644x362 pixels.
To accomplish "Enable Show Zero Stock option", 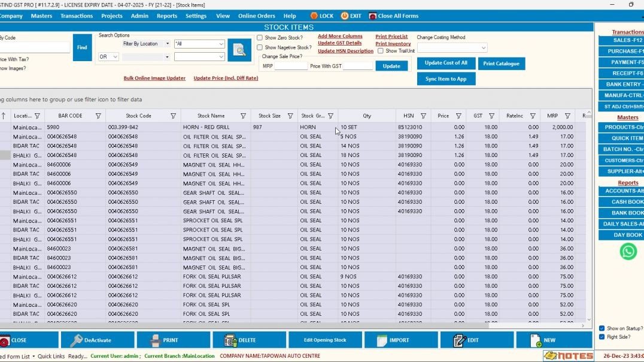I will pyautogui.click(x=260, y=37).
